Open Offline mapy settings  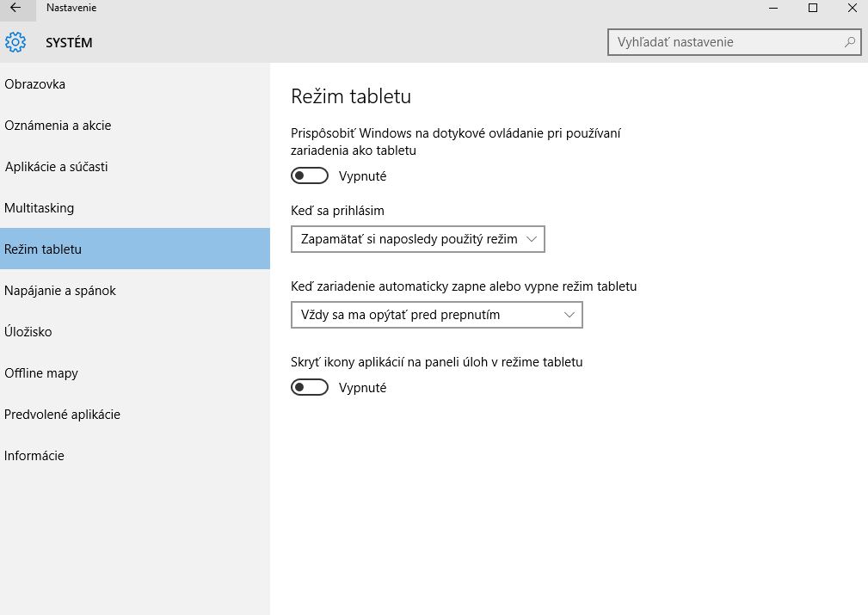click(135, 372)
